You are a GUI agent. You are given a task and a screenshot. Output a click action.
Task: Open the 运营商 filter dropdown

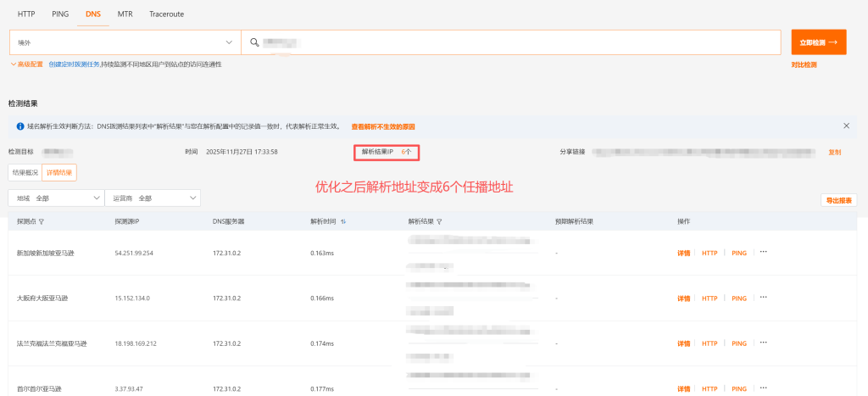tap(153, 198)
